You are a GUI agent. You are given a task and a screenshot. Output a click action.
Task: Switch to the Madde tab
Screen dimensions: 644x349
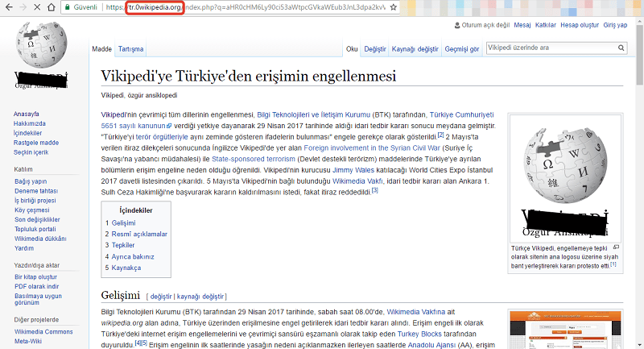click(102, 49)
